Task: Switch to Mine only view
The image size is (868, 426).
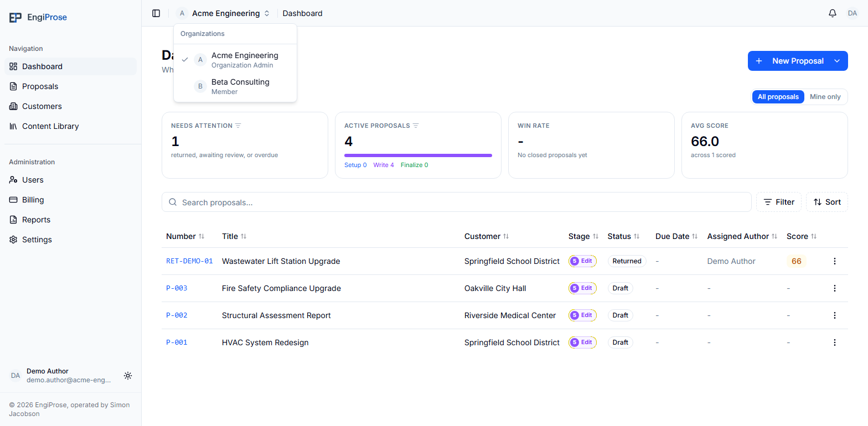Action: pos(825,97)
